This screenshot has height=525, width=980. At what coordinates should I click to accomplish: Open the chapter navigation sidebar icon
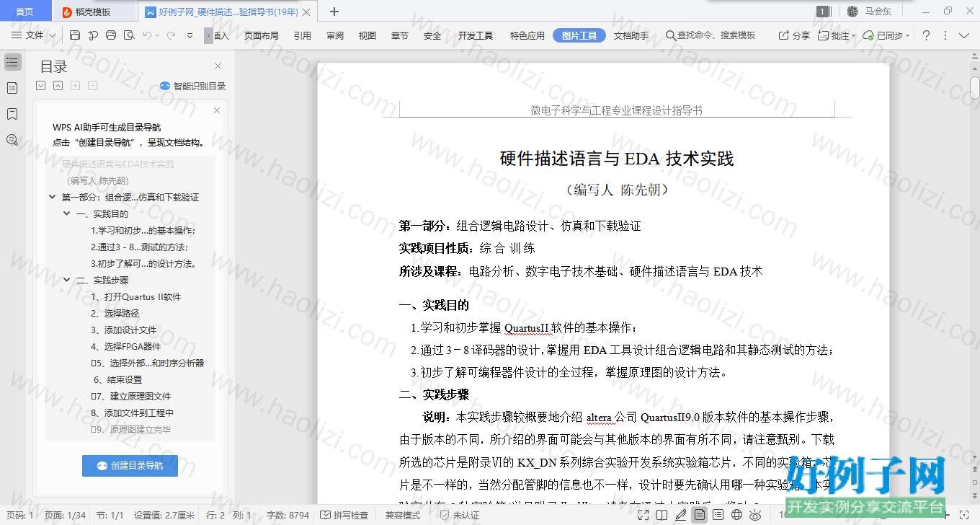point(12,88)
